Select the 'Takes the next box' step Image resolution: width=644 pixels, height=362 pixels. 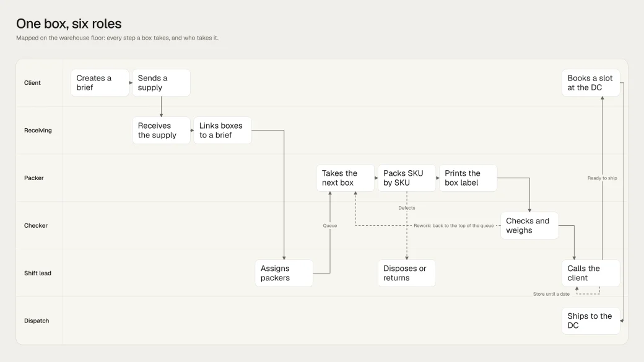346,178
